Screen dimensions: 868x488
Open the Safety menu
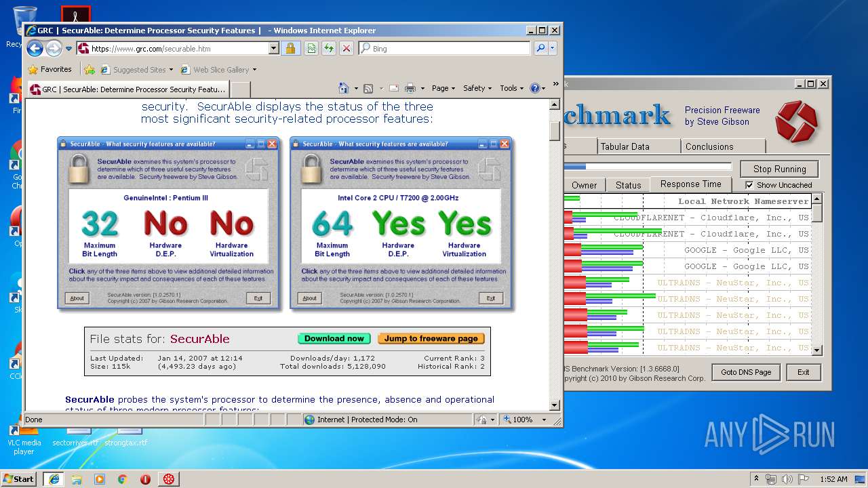477,88
